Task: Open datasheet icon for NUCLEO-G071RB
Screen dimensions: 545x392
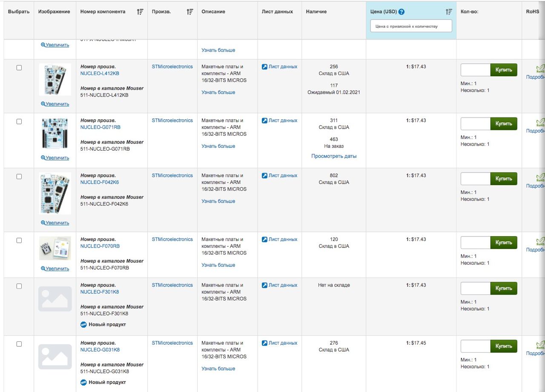Action: [264, 121]
